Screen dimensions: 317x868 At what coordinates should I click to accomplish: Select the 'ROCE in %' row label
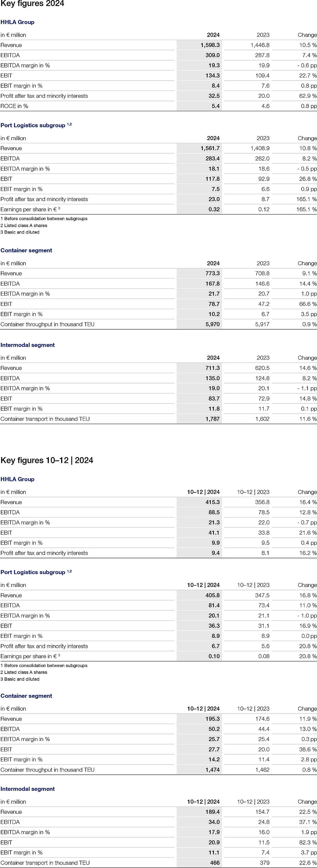coord(15,106)
